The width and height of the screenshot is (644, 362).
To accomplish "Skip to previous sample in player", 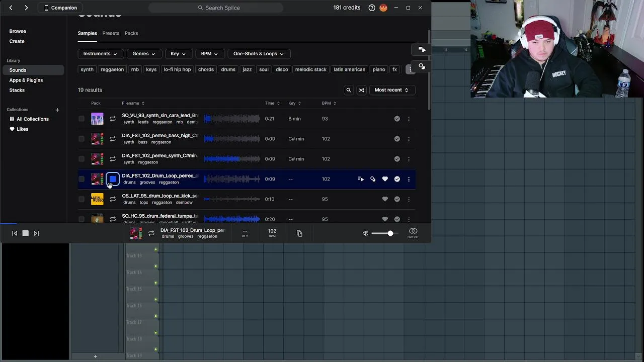I will coord(15,233).
